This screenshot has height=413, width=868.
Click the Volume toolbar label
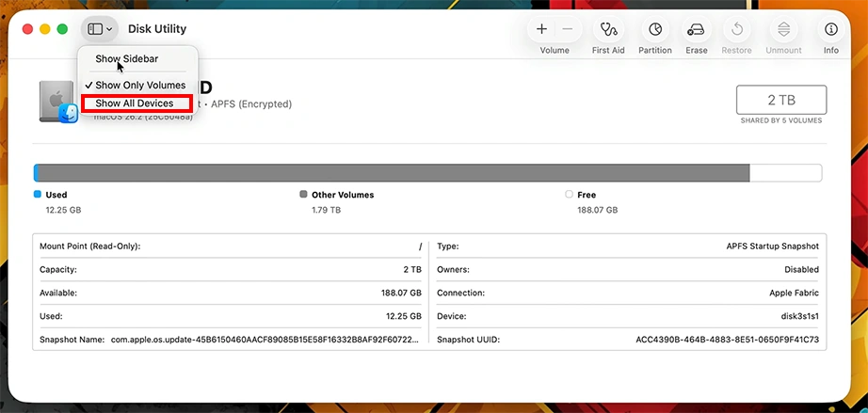coord(555,50)
